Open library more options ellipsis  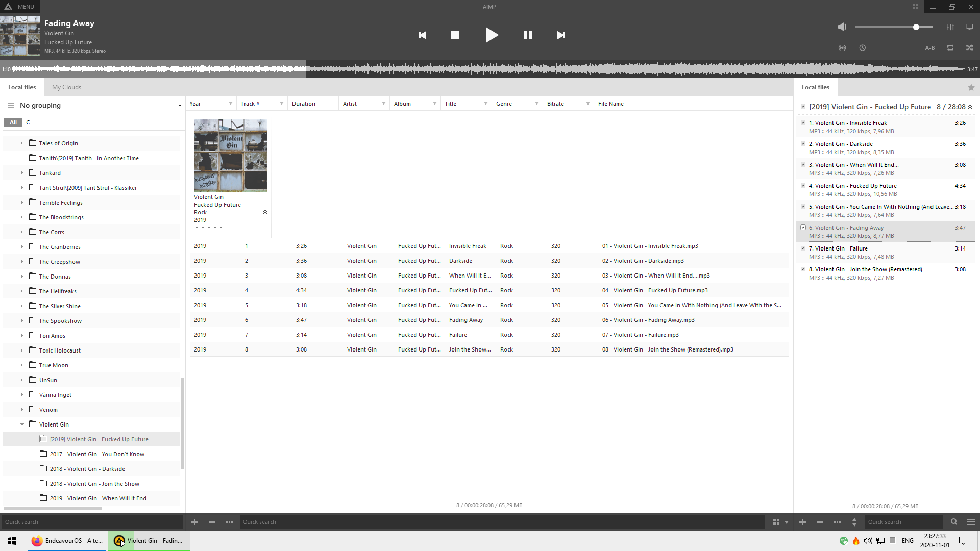tap(229, 522)
